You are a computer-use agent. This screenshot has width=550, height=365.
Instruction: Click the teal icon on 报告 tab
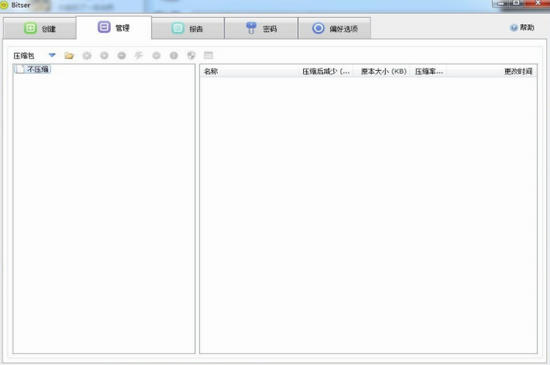pyautogui.click(x=177, y=28)
